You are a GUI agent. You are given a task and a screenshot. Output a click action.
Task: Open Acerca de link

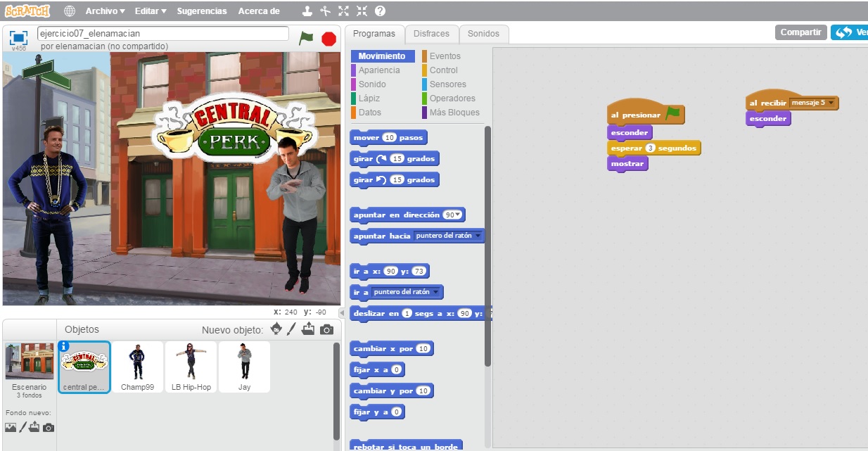point(259,11)
